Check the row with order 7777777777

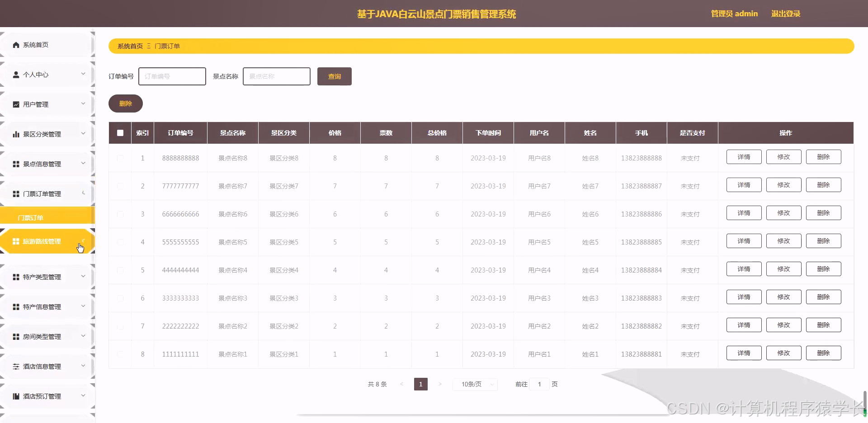(x=120, y=186)
